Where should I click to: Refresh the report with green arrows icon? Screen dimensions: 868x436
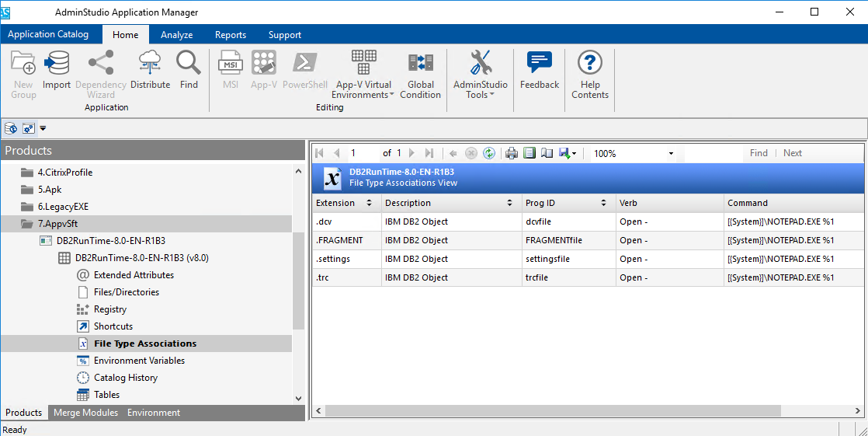(489, 153)
